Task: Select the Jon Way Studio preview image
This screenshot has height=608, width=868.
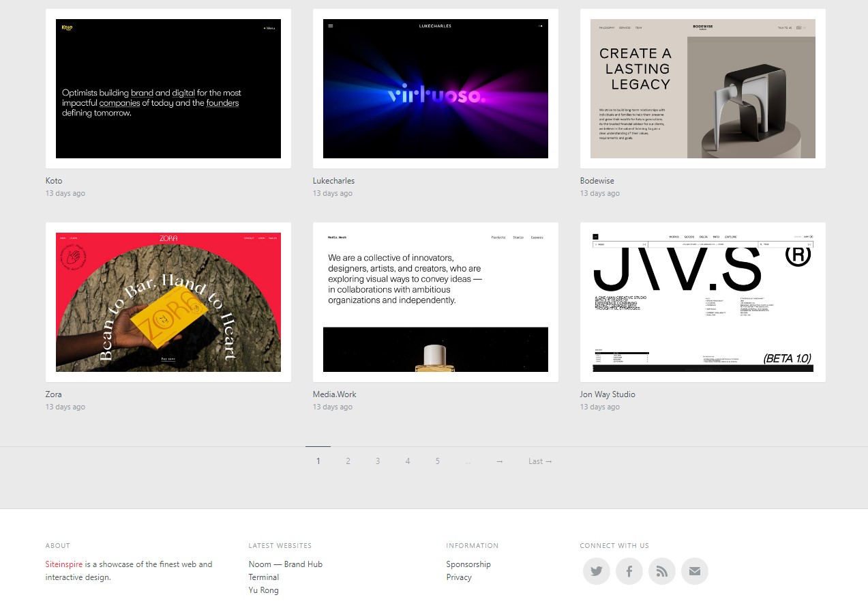Action: [702, 302]
